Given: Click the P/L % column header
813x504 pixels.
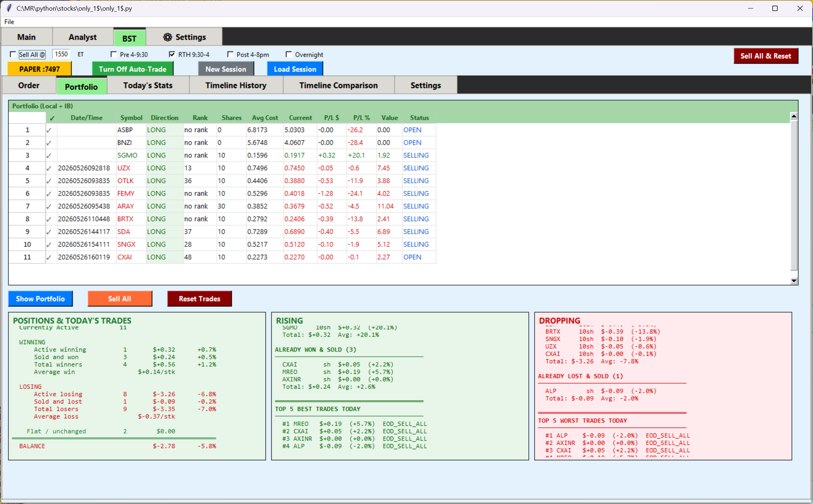Looking at the screenshot, I should click(x=361, y=118).
